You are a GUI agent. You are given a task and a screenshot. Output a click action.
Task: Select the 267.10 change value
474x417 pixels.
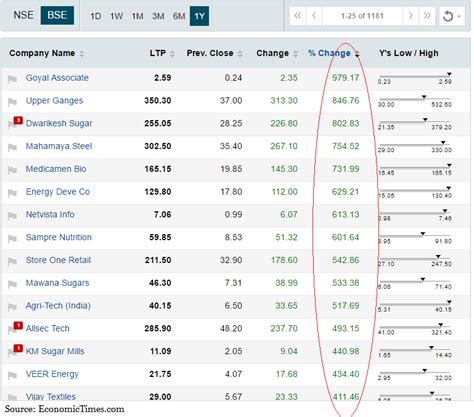pyautogui.click(x=284, y=146)
